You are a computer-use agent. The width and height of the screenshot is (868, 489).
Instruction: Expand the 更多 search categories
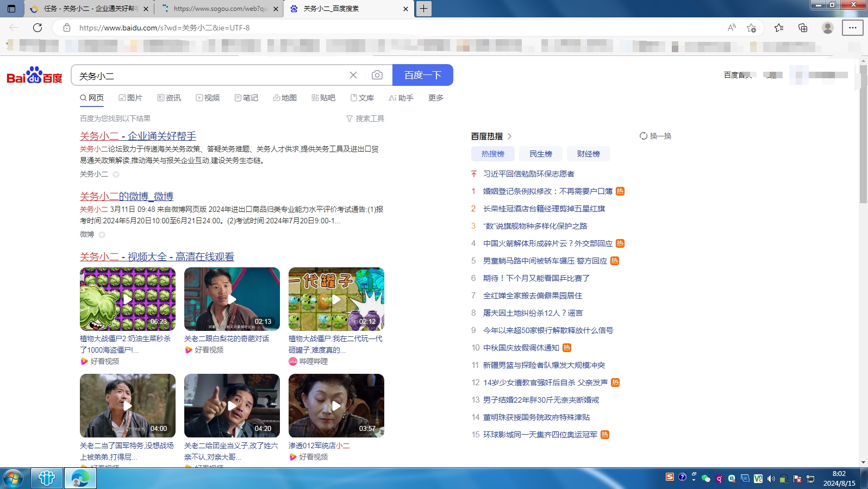point(436,98)
